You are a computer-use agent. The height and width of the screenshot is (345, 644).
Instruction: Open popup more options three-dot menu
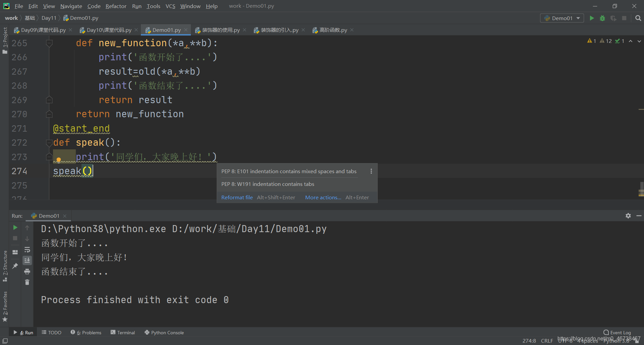coord(371,171)
